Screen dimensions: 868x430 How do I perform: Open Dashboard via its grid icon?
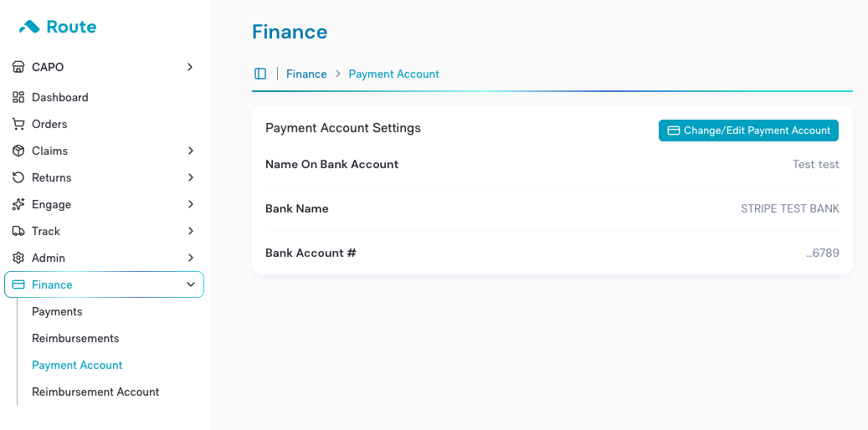click(18, 97)
